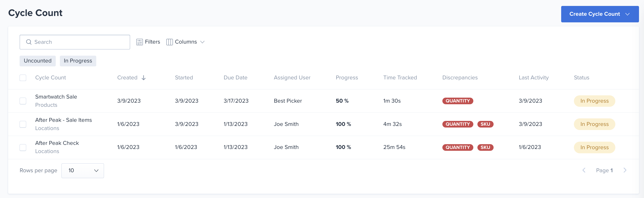The width and height of the screenshot is (644, 198).
Task: Select the After Peak - Sale Items checkbox
Action: 23,124
